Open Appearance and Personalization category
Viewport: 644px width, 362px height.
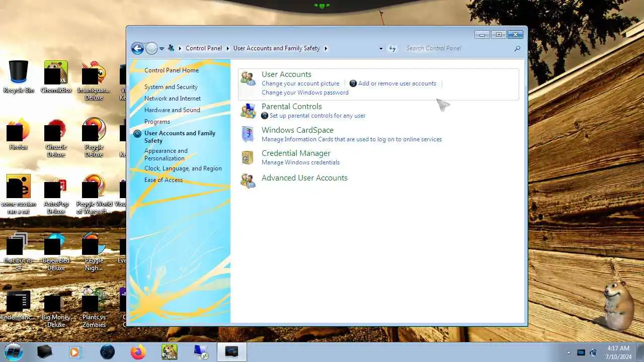[166, 154]
